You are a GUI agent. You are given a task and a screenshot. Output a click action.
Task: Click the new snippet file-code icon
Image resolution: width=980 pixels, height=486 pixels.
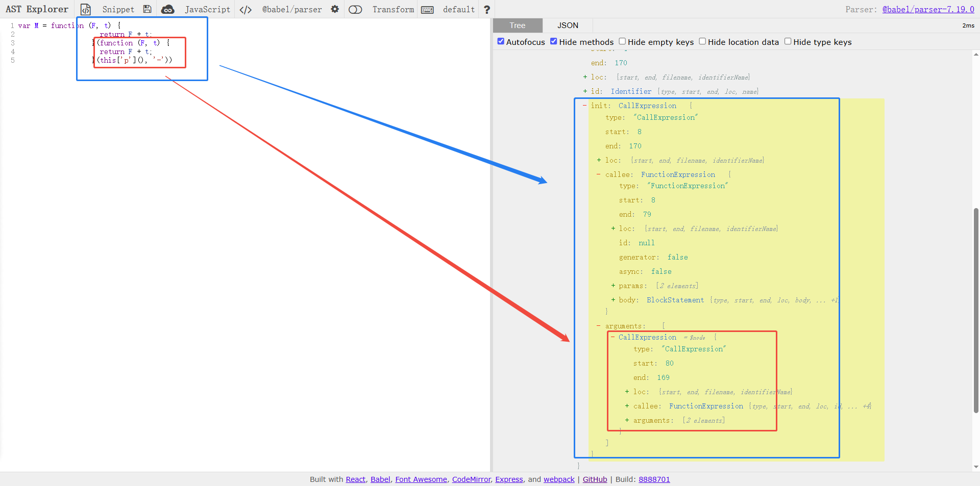86,9
